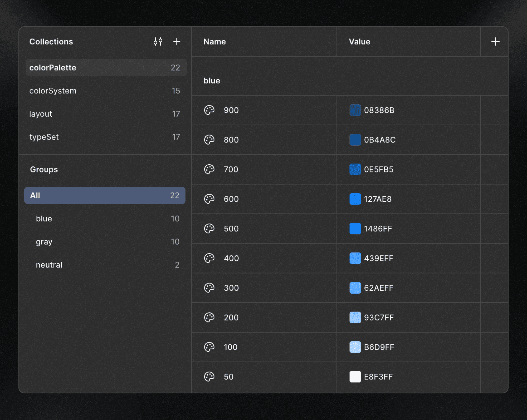
Task: Open the filter options in Collections panel
Action: tap(158, 41)
